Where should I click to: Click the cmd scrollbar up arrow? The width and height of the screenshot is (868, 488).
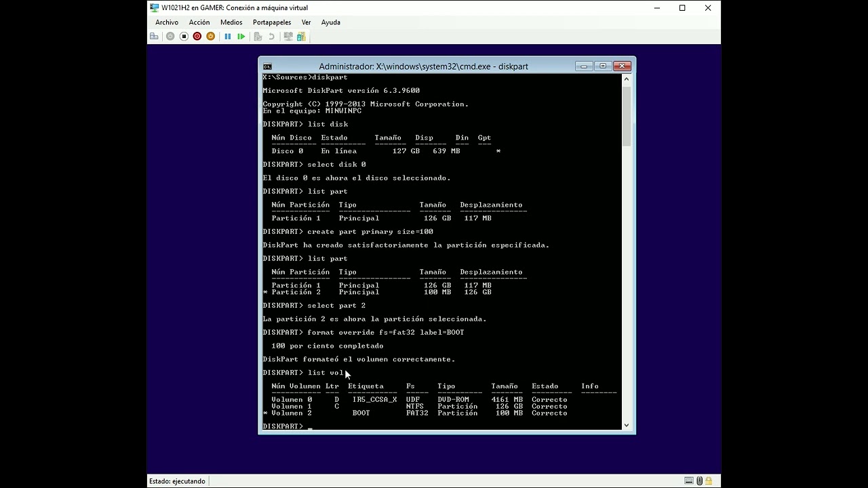coord(627,79)
